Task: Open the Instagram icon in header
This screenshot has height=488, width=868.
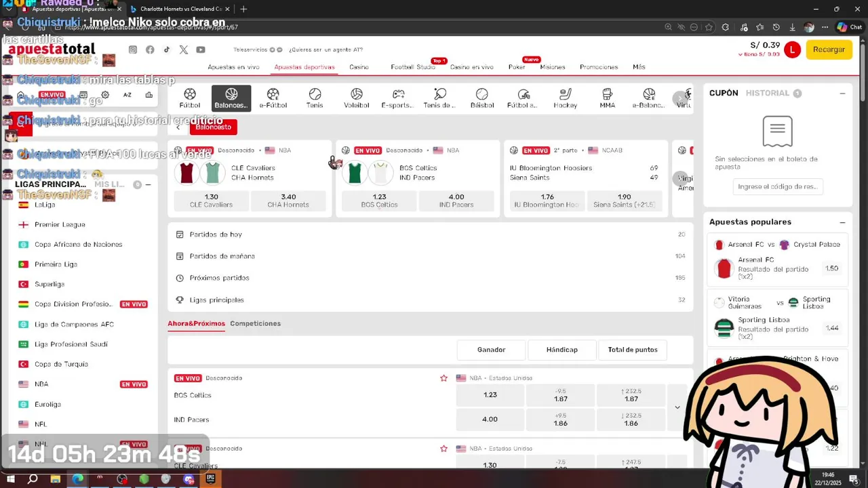Action: [133, 49]
